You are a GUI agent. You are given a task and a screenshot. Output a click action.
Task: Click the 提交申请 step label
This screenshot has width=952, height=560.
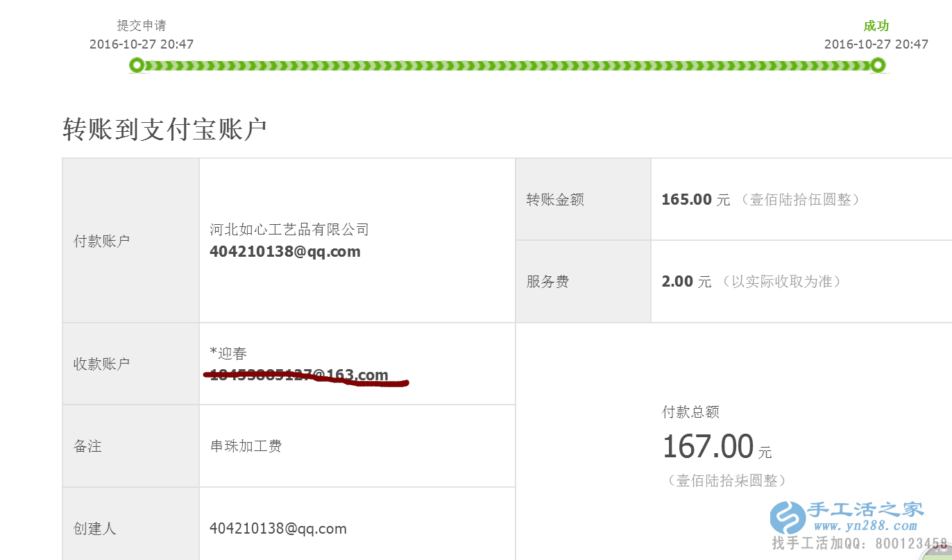point(142,26)
